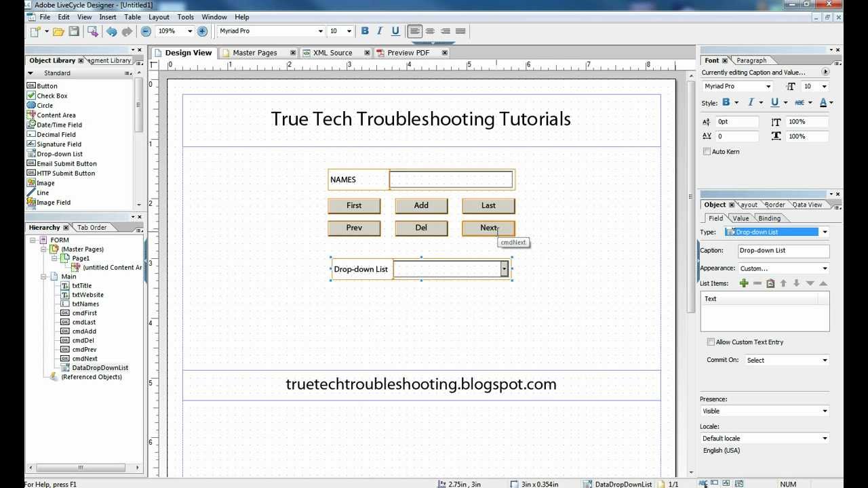
Task: Choose Email Submit Button in library
Action: tap(66, 164)
